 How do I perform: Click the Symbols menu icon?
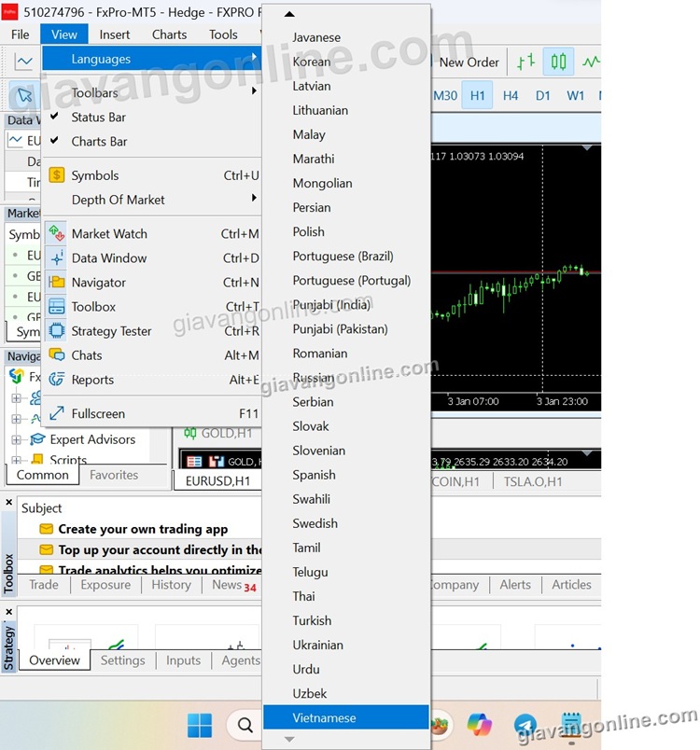coord(56,175)
